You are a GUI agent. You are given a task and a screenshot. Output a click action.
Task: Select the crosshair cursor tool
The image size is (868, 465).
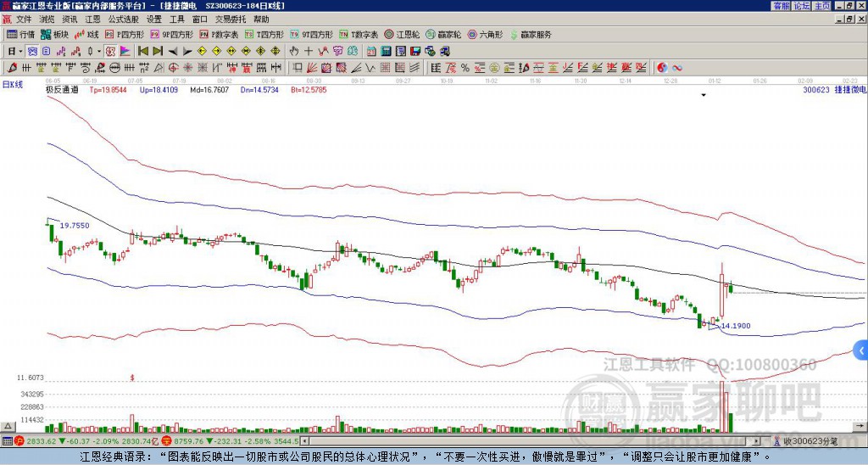point(309,51)
